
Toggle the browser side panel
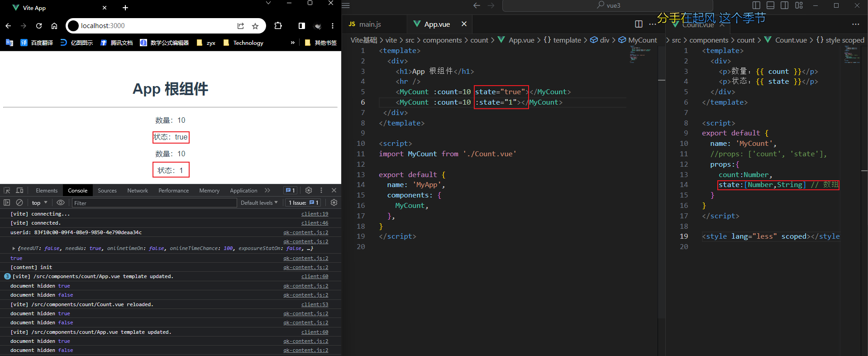point(302,26)
